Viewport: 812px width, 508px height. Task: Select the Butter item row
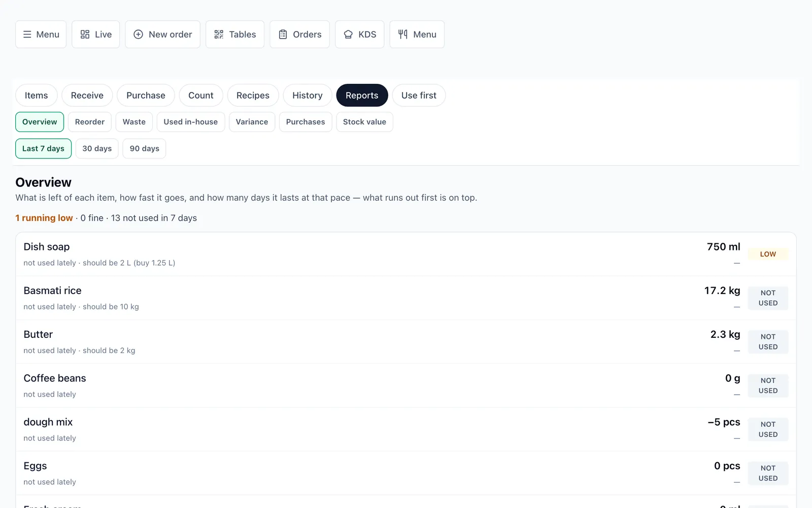(x=406, y=342)
